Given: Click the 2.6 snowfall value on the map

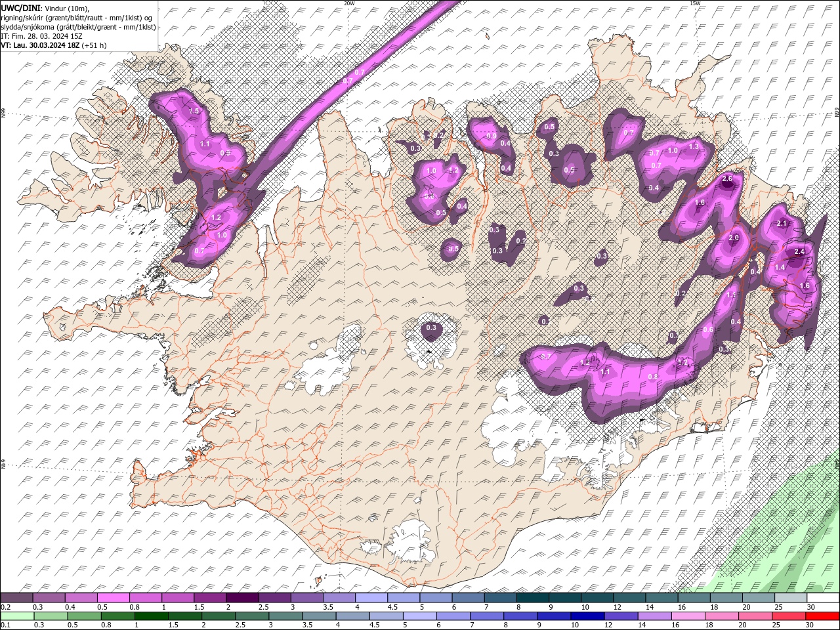Looking at the screenshot, I should pyautogui.click(x=727, y=178).
